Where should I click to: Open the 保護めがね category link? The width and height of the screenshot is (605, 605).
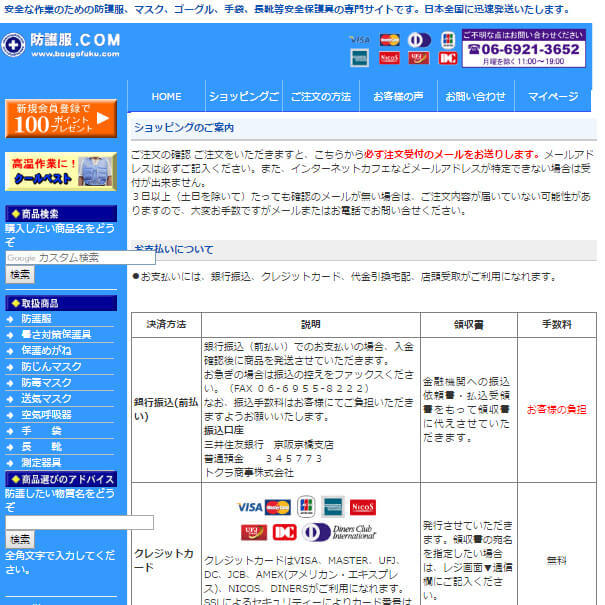(46, 351)
